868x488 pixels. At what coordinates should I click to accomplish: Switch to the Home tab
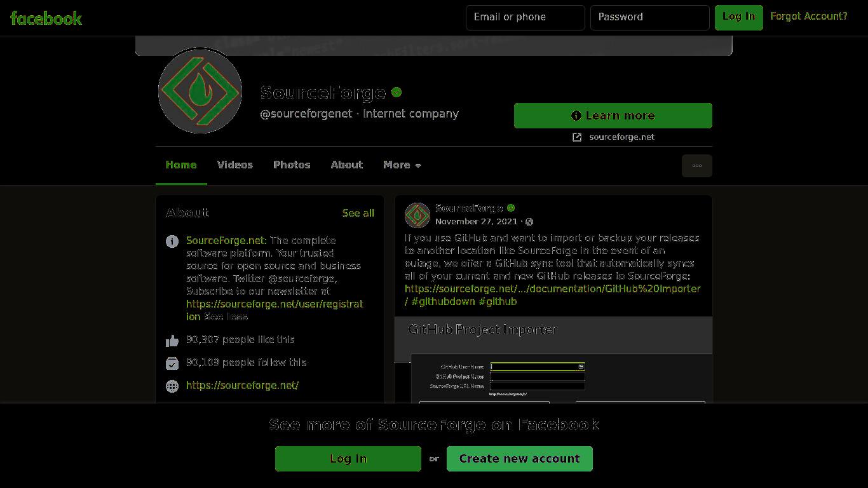click(181, 165)
